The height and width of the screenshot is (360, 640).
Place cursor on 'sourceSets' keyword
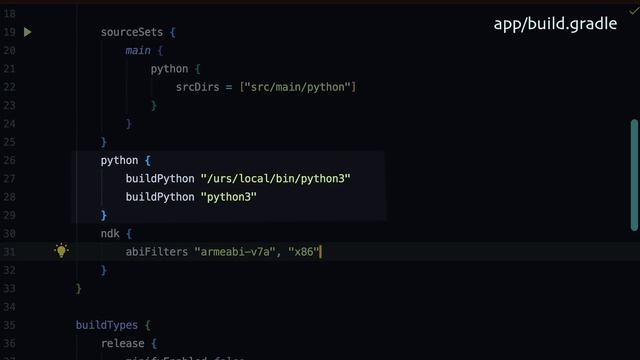[x=131, y=32]
